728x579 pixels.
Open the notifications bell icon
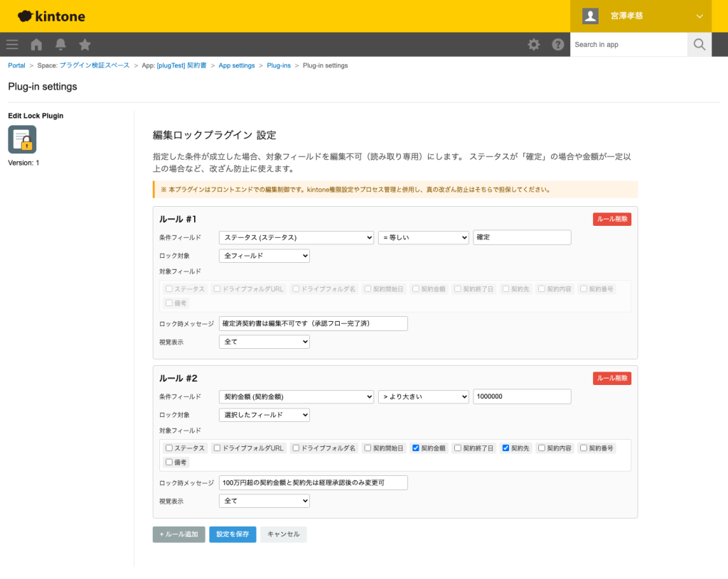pos(60,45)
